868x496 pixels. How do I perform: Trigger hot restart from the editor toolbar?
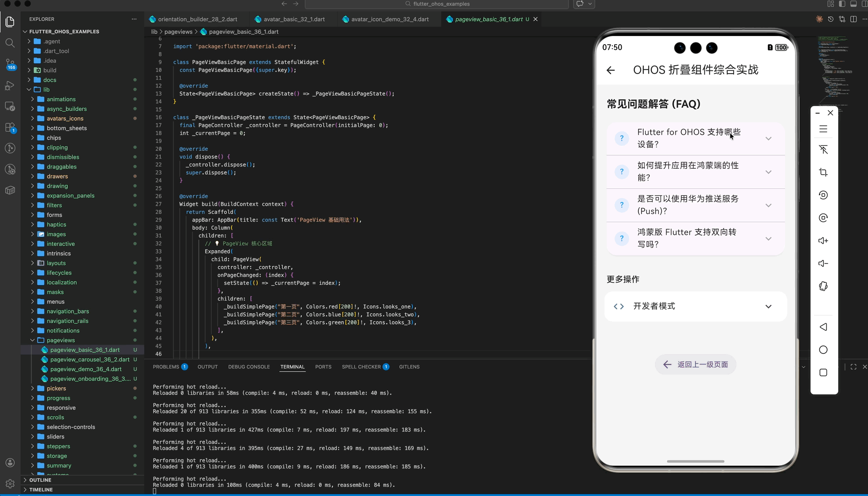[830, 19]
